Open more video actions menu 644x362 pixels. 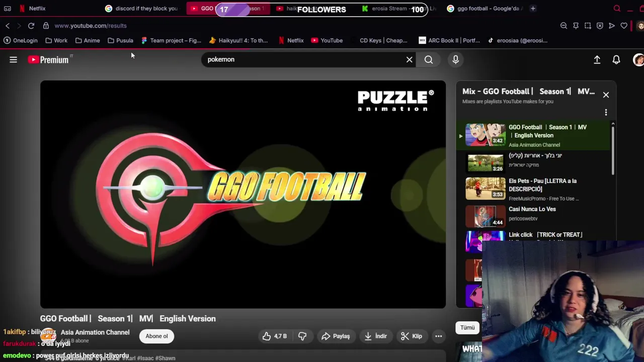[439, 336]
